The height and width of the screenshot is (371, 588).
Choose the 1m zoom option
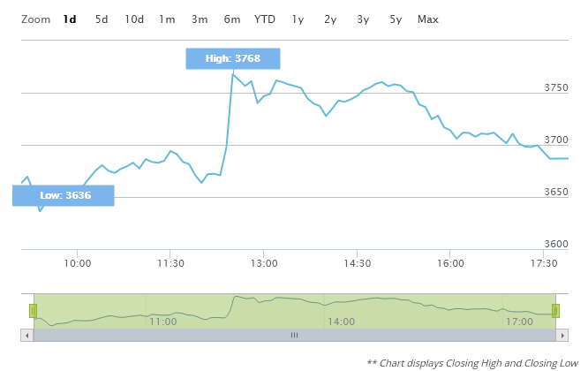167,19
